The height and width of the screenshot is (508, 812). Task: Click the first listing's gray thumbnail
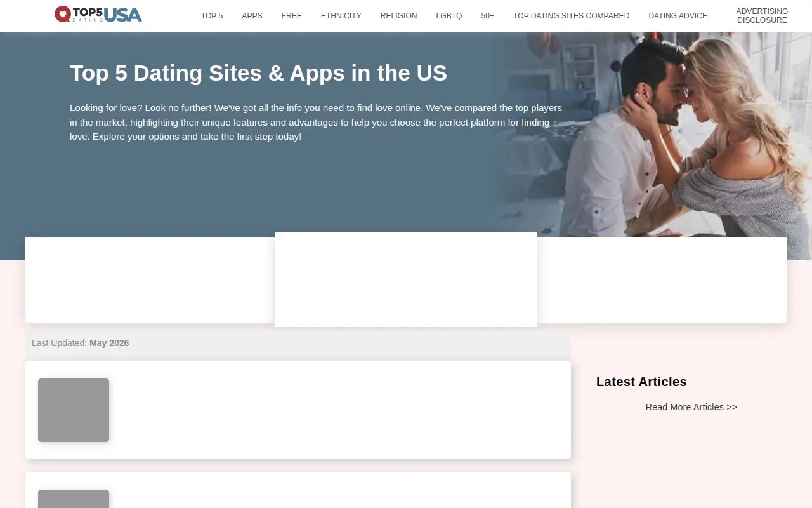[x=74, y=410]
